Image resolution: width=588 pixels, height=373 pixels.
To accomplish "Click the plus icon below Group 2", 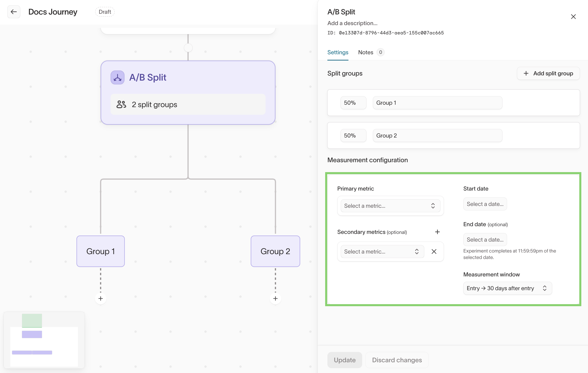I will 275,298.
